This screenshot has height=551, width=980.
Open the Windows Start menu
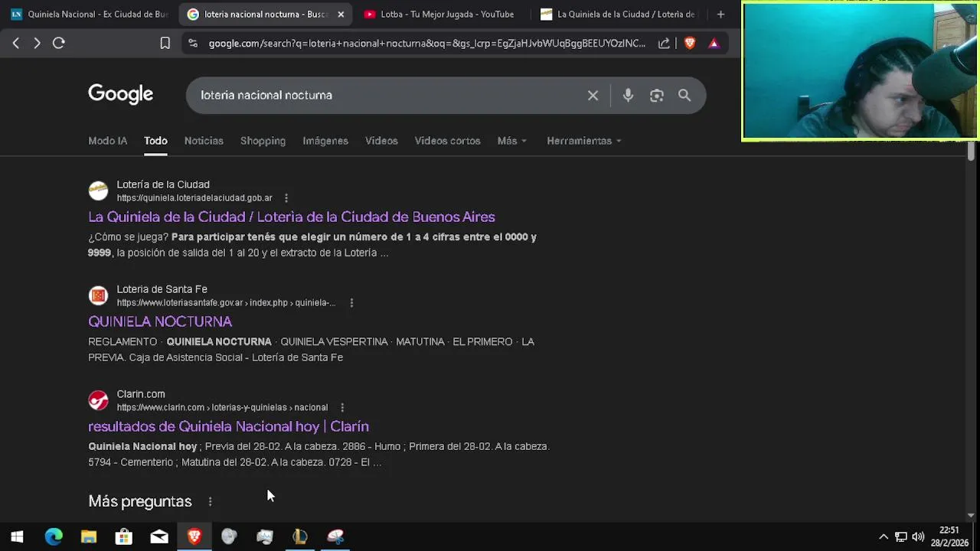pyautogui.click(x=17, y=536)
